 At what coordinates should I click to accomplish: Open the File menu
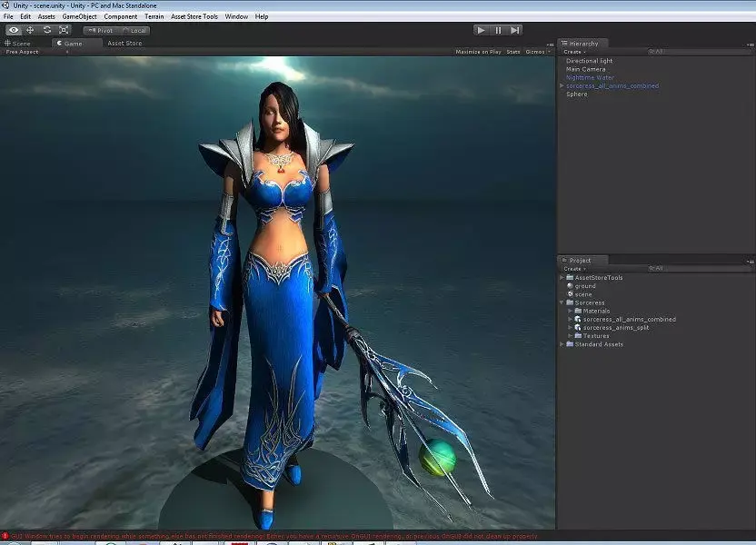click(8, 16)
